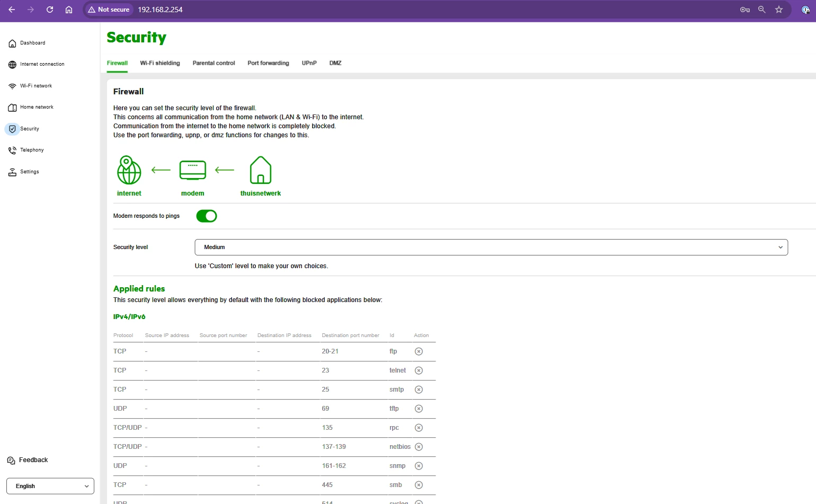Click the action icon in the smb row
The image size is (816, 504).
tap(419, 485)
